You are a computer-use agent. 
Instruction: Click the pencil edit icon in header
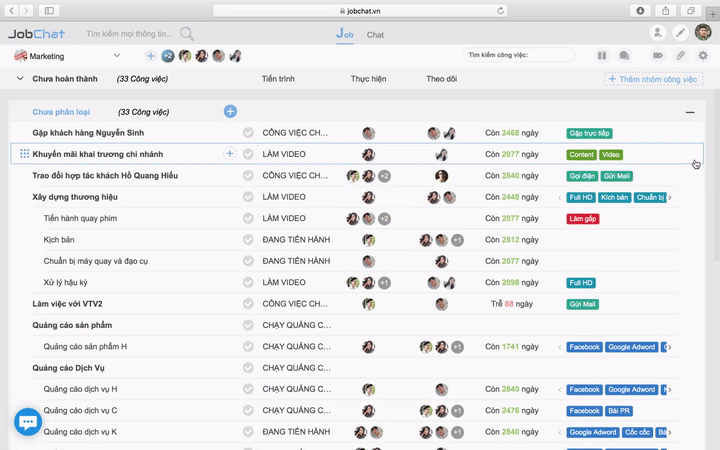pos(680,33)
